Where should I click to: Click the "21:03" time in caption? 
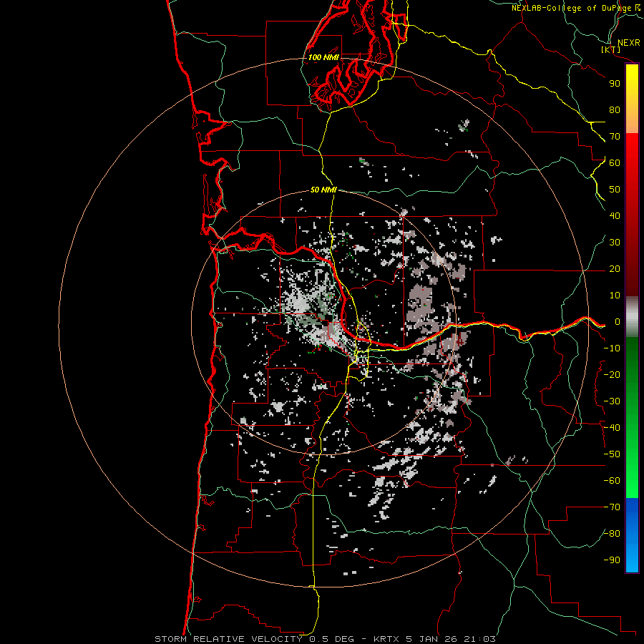coord(479,639)
